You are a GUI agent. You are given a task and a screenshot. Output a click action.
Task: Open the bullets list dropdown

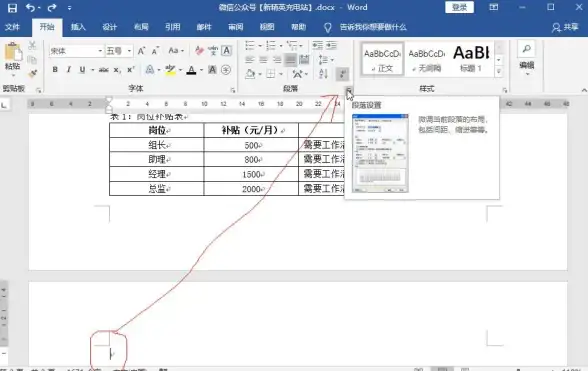pyautogui.click(x=260, y=46)
